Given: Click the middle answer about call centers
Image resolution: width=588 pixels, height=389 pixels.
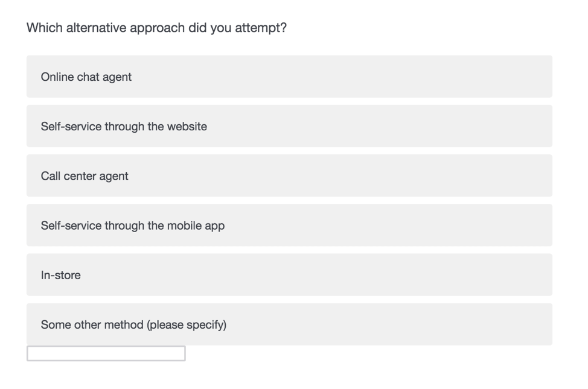Looking at the screenshot, I should click(289, 176).
